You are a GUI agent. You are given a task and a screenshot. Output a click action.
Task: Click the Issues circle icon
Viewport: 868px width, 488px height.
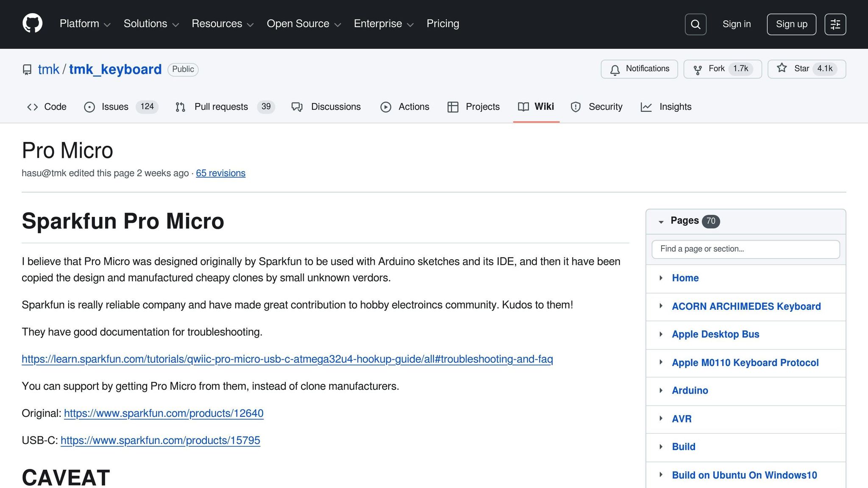click(x=89, y=107)
